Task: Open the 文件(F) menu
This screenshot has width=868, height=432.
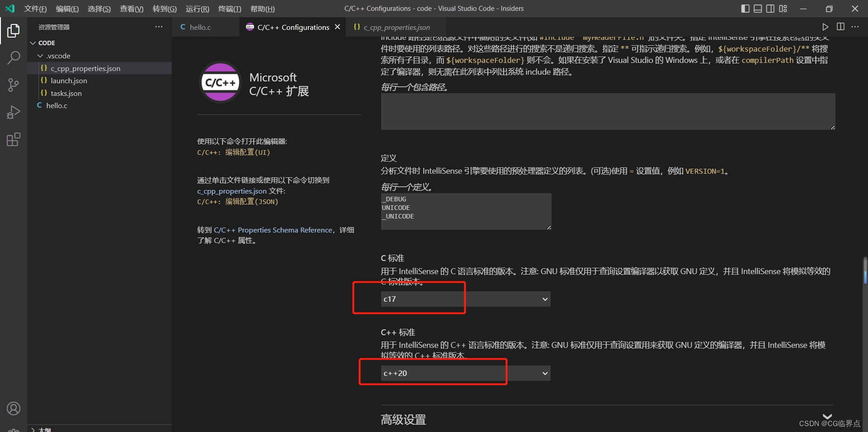Action: pyautogui.click(x=35, y=9)
